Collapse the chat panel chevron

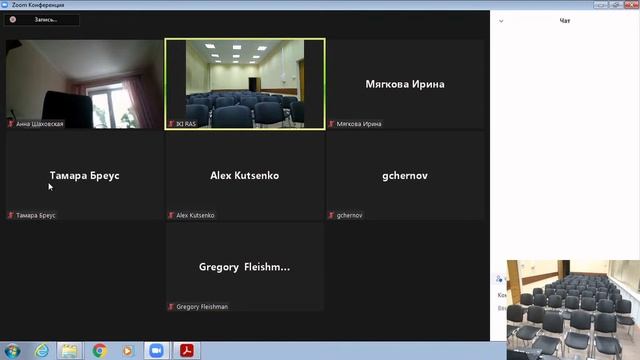501,21
